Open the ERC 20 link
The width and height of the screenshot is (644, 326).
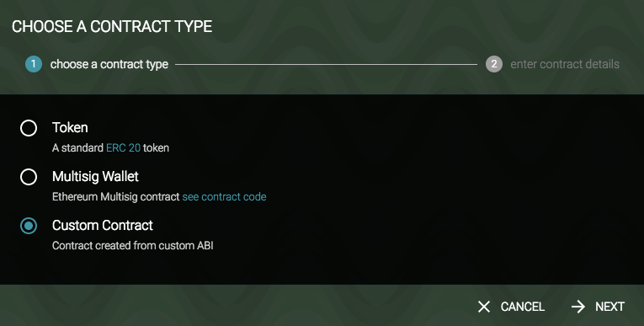click(x=123, y=148)
